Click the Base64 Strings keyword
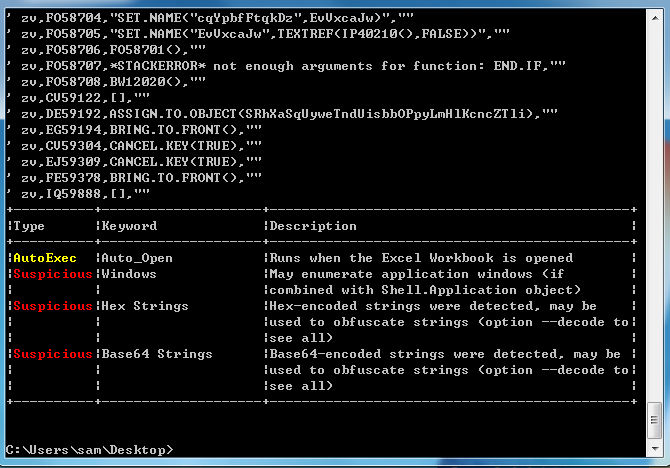Viewport: 670px width, 468px height. click(156, 354)
